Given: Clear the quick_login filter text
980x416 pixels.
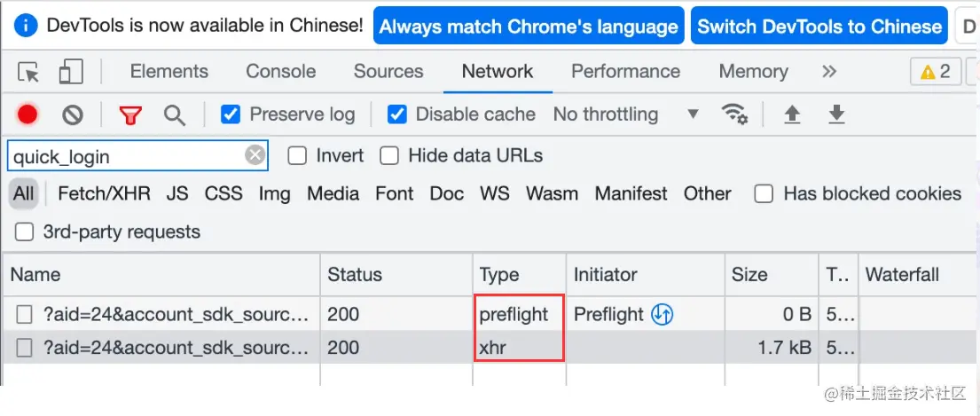Looking at the screenshot, I should click(255, 156).
